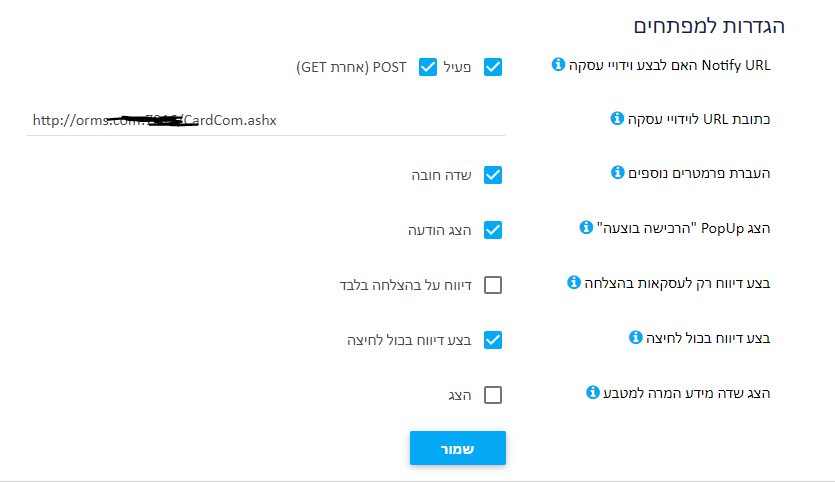Toggle the הצג הודעה checkbox
Viewport: 835px width, 482px height.
point(493,230)
